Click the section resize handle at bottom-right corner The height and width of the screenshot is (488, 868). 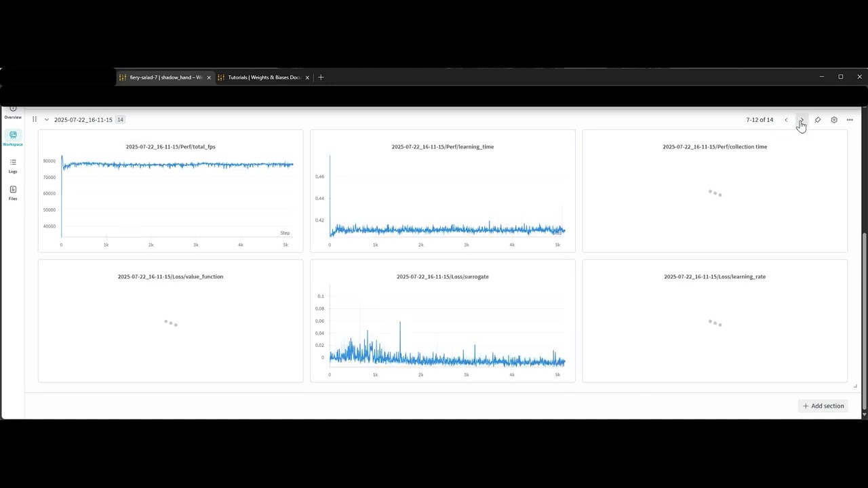pos(854,386)
